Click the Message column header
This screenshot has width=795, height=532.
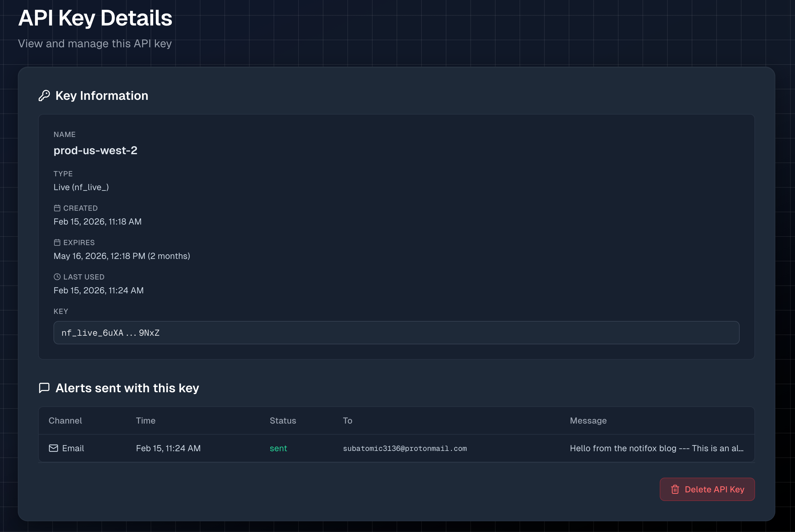[588, 421]
